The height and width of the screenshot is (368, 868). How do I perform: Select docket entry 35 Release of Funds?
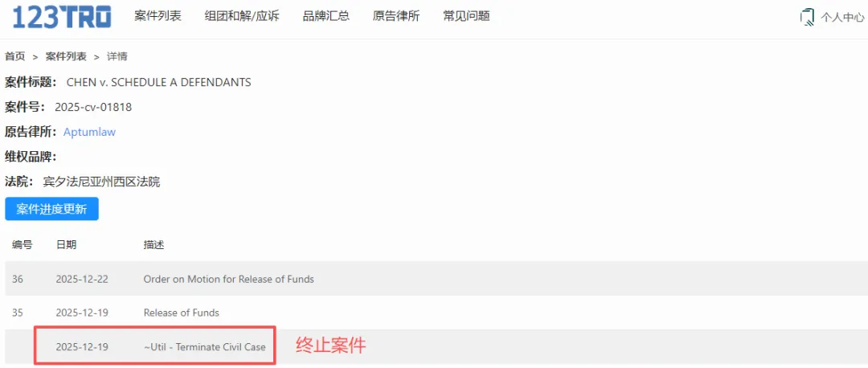tap(434, 313)
